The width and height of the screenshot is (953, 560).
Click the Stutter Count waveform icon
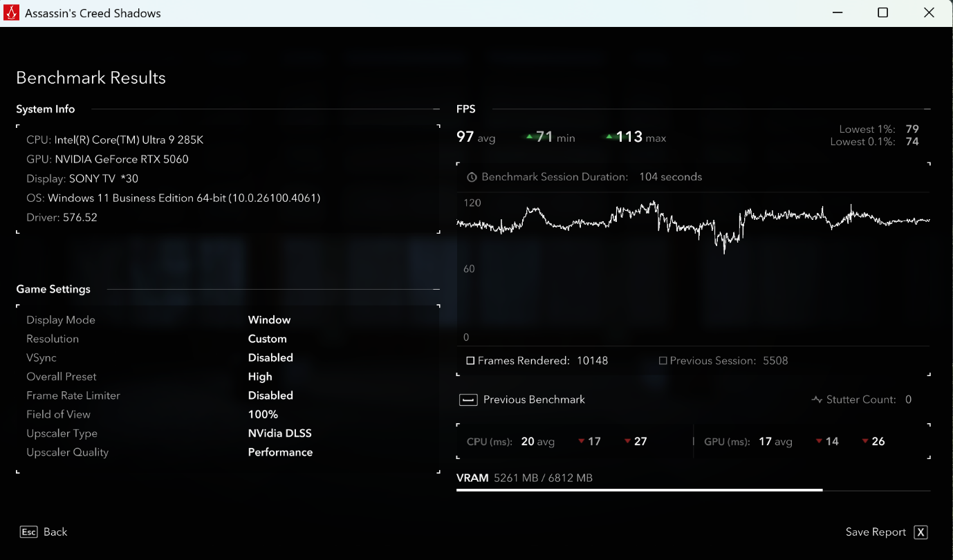(817, 400)
